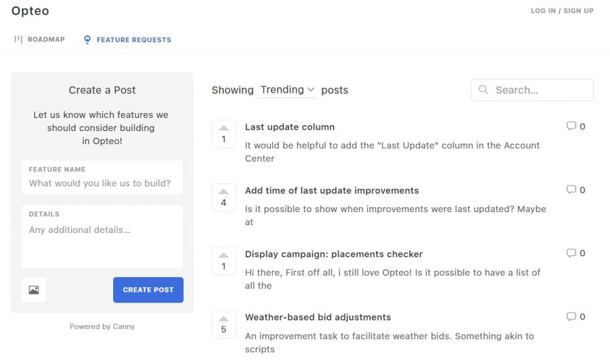Upvote the Last update column post

pyautogui.click(x=224, y=134)
